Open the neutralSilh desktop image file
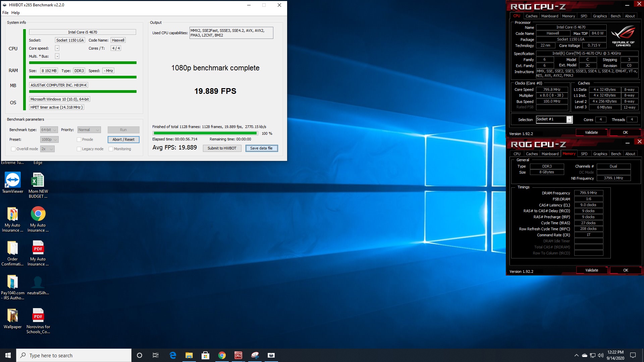Viewport: 644px width, 362px height. 38,285
